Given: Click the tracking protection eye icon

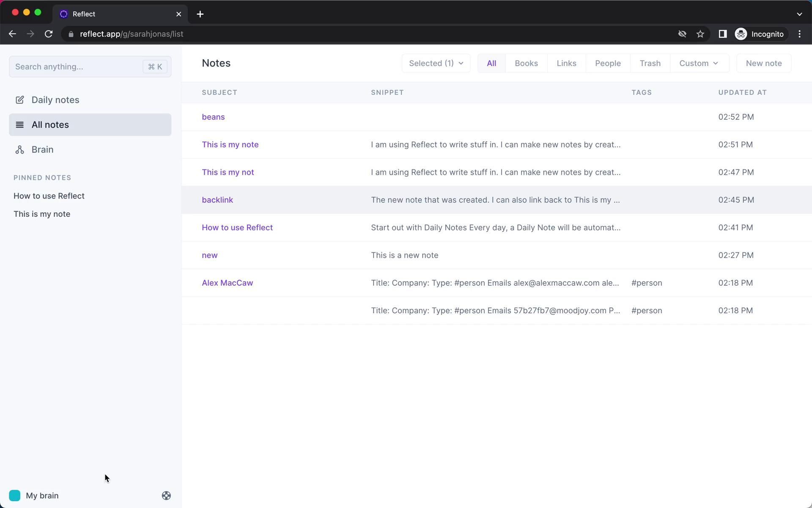Looking at the screenshot, I should tap(682, 34).
